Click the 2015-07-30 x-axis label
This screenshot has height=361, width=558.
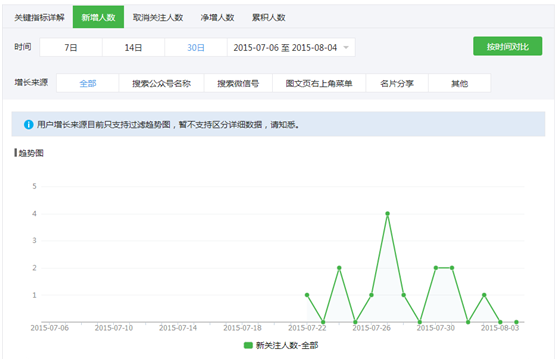pyautogui.click(x=436, y=328)
